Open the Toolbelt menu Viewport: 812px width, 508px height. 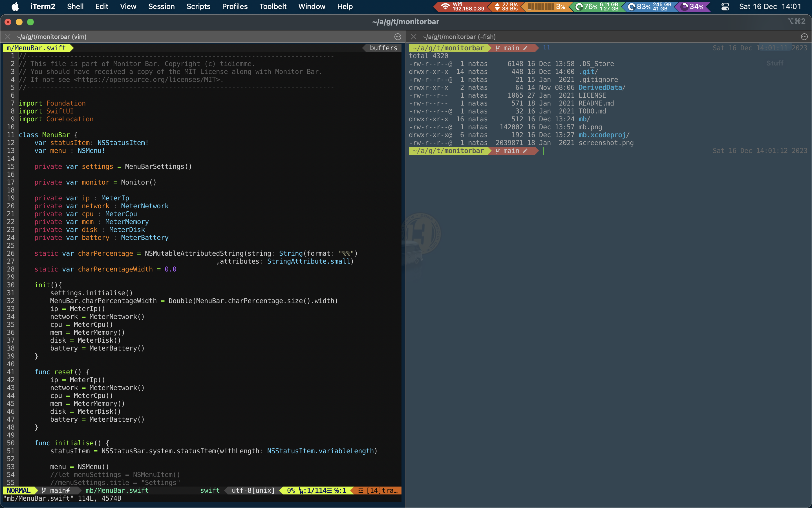(x=273, y=6)
